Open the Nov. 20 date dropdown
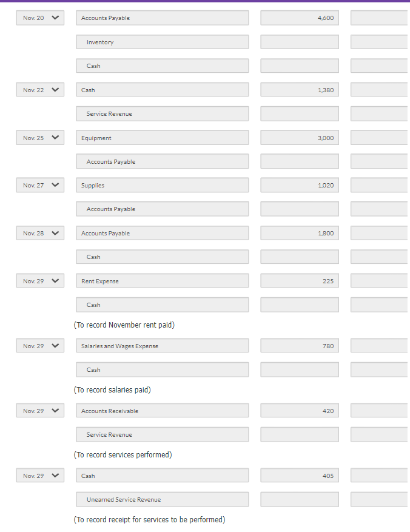The width and height of the screenshot is (410, 532). [x=39, y=18]
